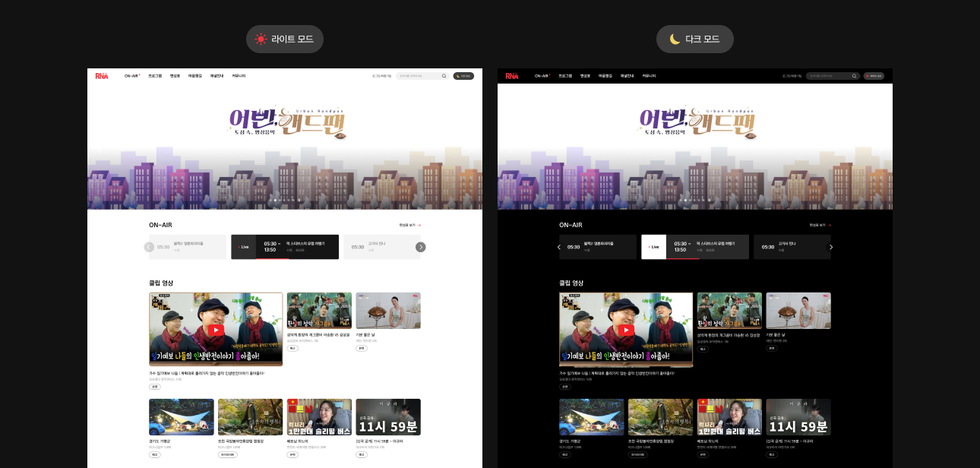Click the sun icon labeled 라이트 모드
This screenshot has height=468, width=980.
pos(261,40)
